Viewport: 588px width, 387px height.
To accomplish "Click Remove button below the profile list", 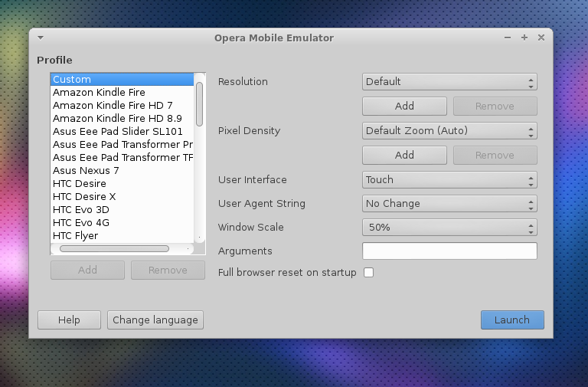I will (168, 271).
